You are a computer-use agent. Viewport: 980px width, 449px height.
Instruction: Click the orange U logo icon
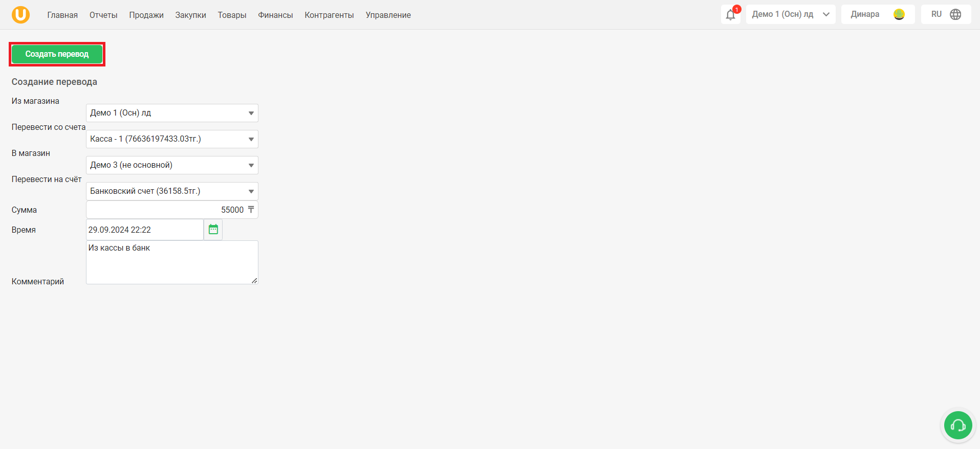point(20,14)
